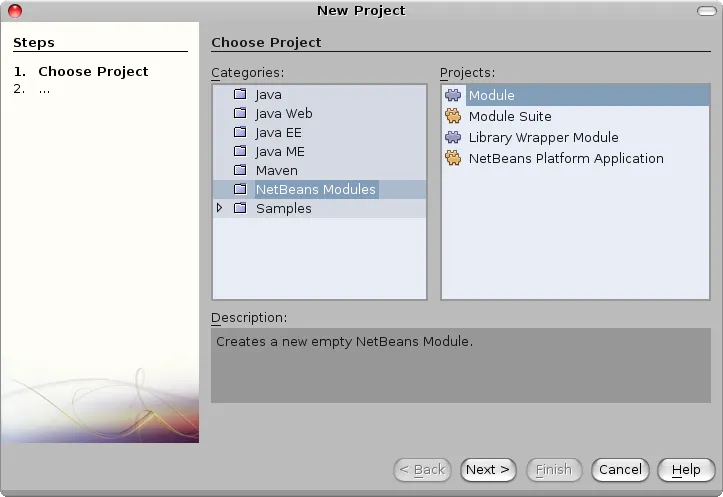Select the Java category
Screen dimensions: 723x497
268,95
